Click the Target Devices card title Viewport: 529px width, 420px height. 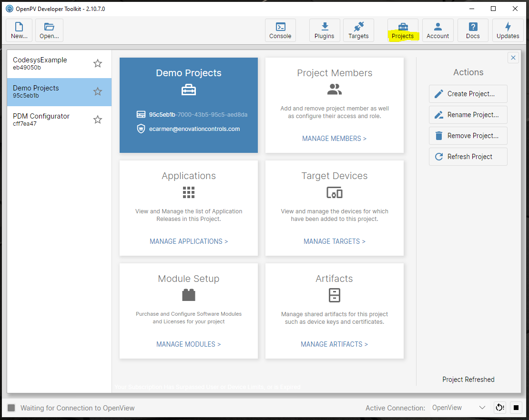point(335,176)
